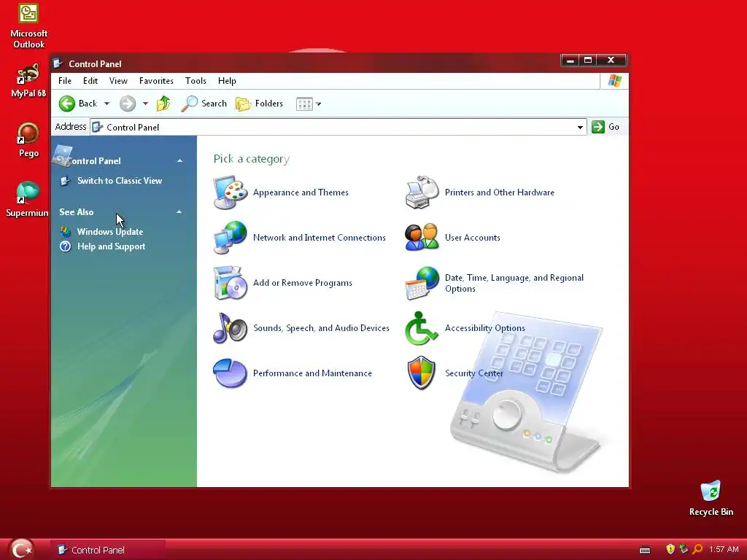Click the 1:57 AM taskbar clock

(x=724, y=550)
